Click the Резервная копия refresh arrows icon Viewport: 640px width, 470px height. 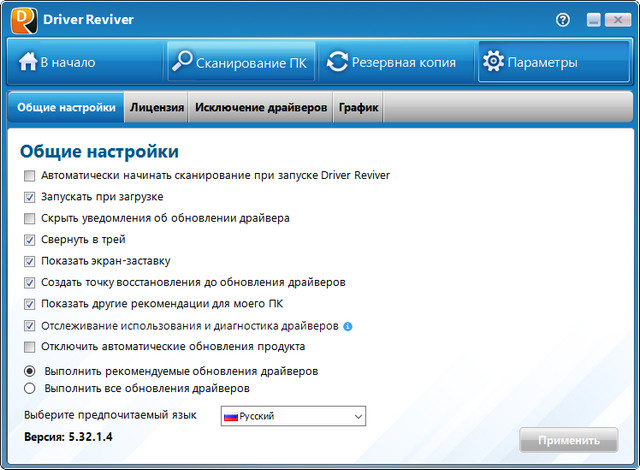click(x=337, y=62)
